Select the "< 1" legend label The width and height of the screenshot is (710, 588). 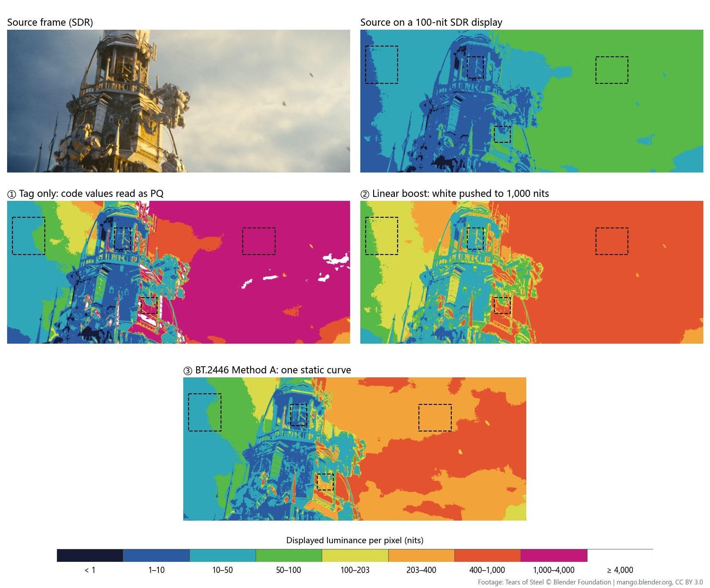point(90,570)
